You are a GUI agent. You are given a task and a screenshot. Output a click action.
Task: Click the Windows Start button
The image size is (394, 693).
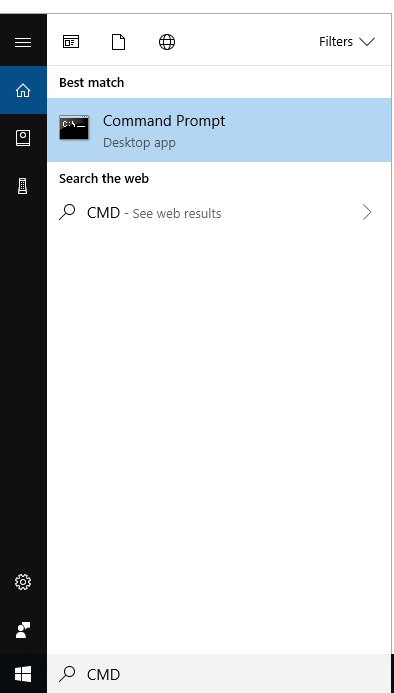click(x=23, y=674)
